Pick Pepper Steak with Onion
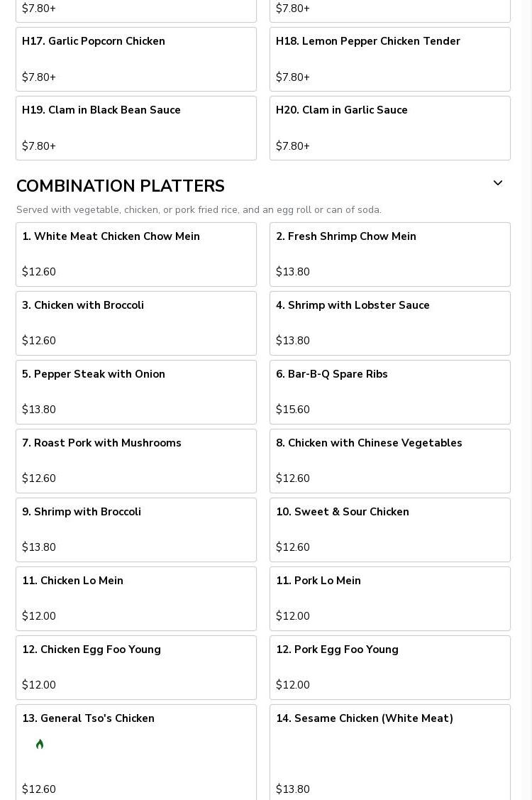532x800 pixels. click(136, 392)
